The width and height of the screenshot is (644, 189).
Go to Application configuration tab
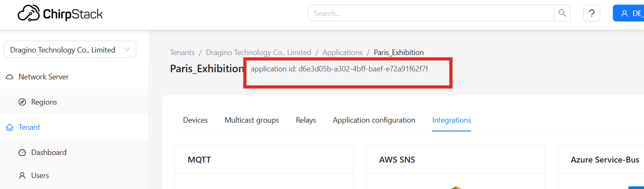click(374, 120)
